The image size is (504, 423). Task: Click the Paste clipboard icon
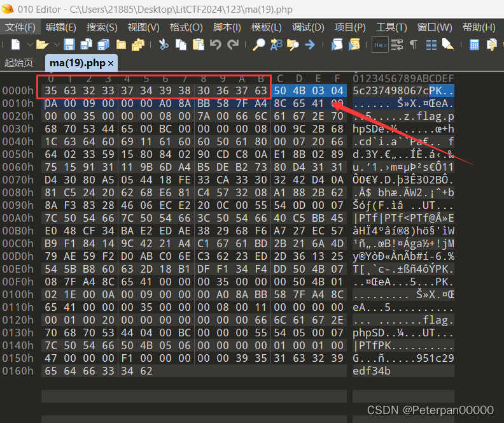[199, 45]
